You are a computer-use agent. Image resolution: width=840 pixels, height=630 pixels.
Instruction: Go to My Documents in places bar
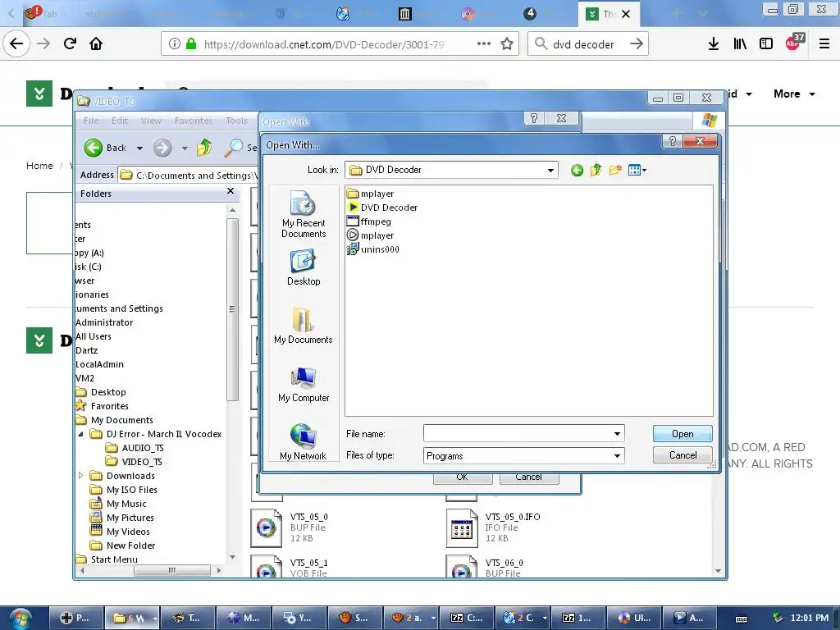click(304, 326)
